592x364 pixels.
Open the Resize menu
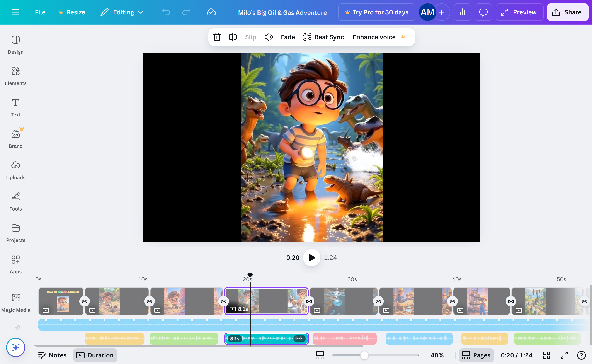[x=72, y=12]
